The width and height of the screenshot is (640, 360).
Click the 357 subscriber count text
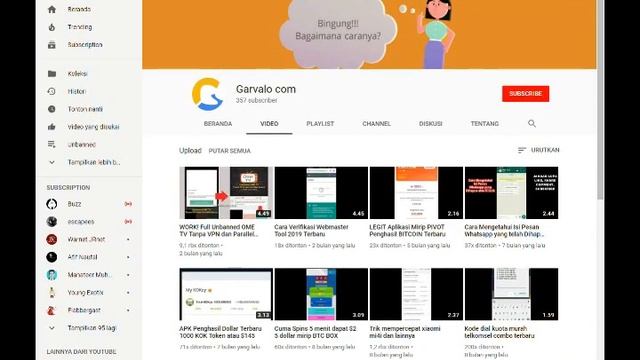click(x=256, y=100)
